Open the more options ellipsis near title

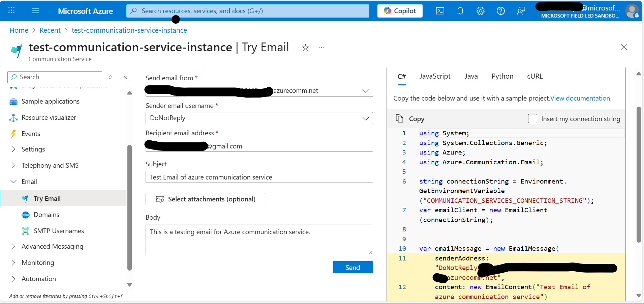coord(321,47)
